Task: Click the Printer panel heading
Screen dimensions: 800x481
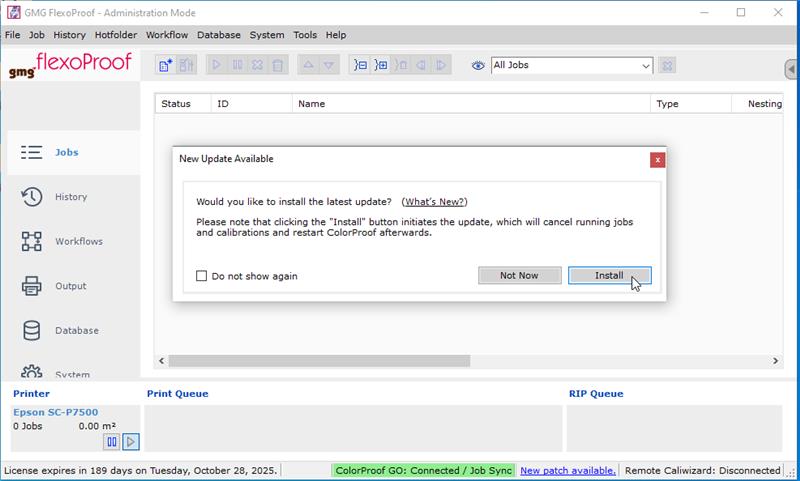Action: coord(31,394)
